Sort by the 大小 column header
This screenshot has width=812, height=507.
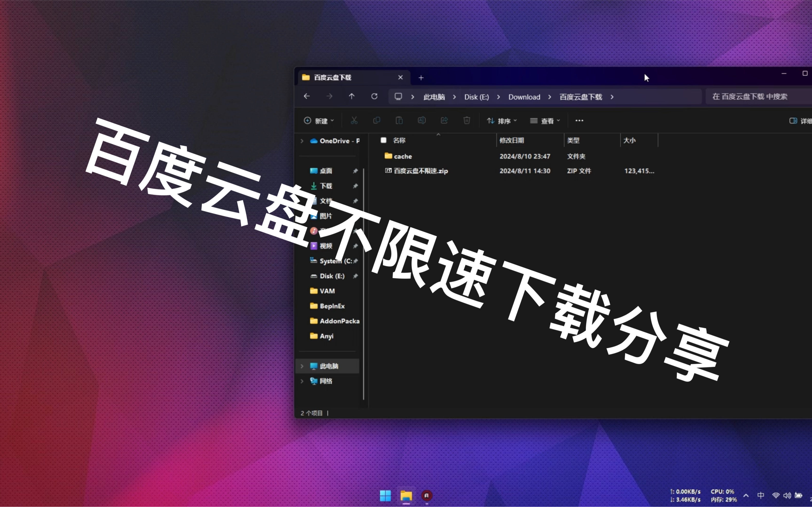(x=629, y=140)
